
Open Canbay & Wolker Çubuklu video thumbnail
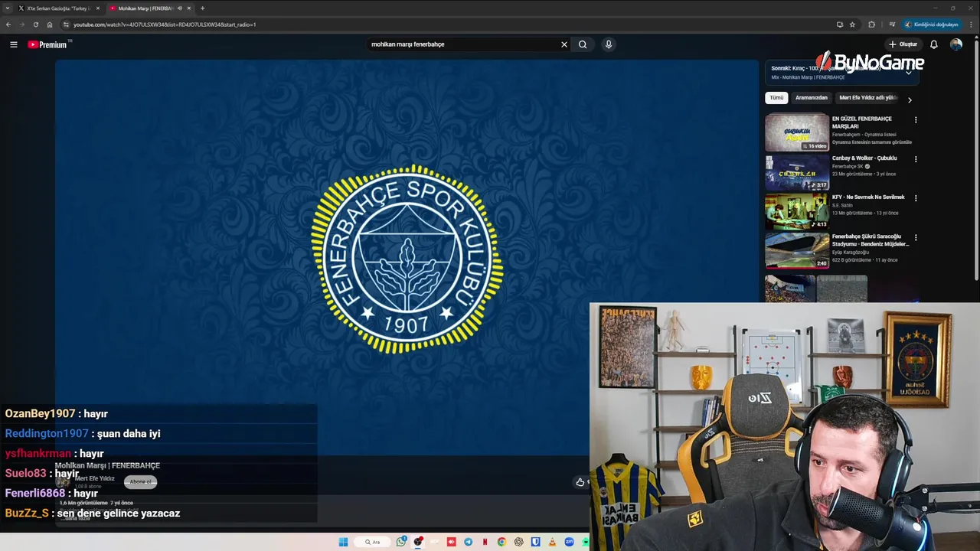pyautogui.click(x=797, y=172)
